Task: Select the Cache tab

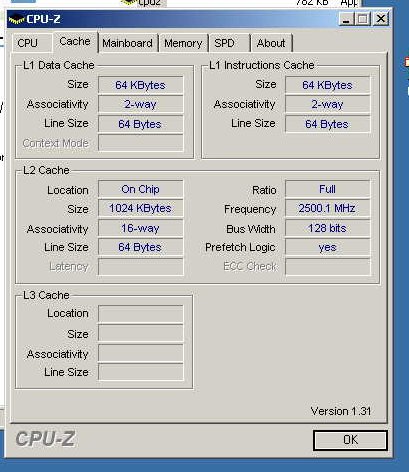Action: (x=75, y=42)
